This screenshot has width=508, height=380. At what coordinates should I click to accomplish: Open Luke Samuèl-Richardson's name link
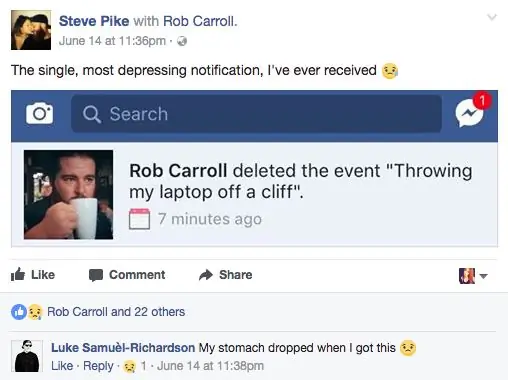[x=123, y=348]
